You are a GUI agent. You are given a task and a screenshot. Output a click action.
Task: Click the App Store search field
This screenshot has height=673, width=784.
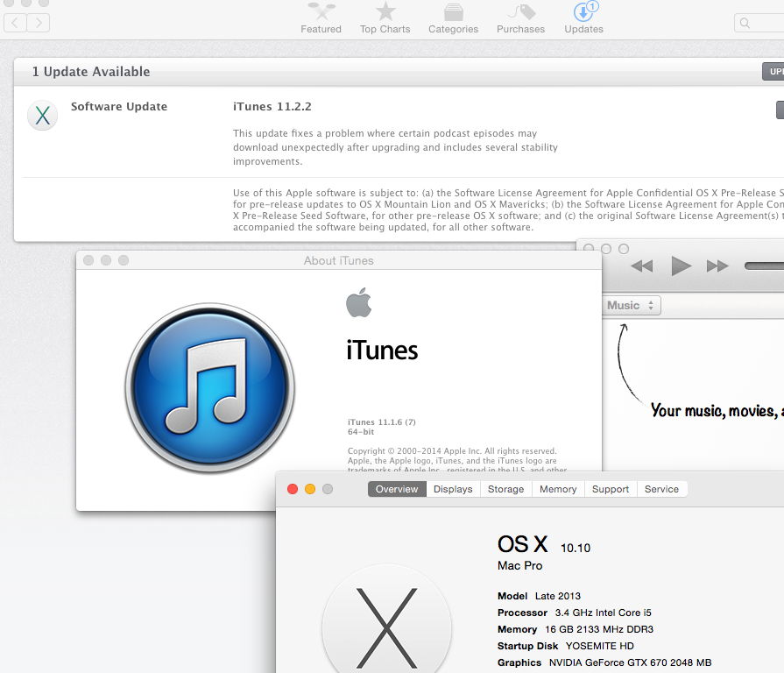pos(759,23)
